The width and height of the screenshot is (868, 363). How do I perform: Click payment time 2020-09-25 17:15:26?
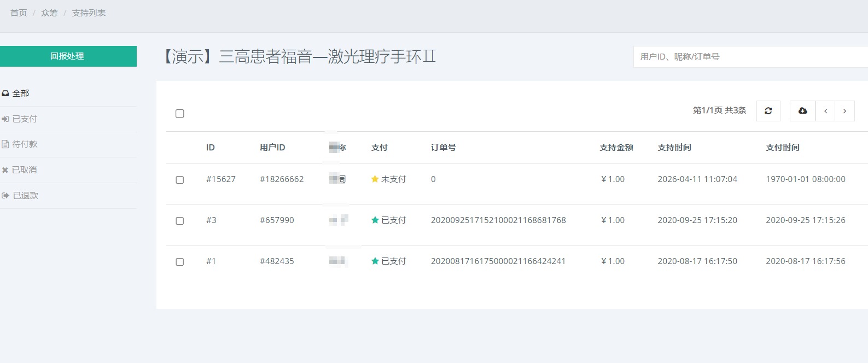[806, 220]
